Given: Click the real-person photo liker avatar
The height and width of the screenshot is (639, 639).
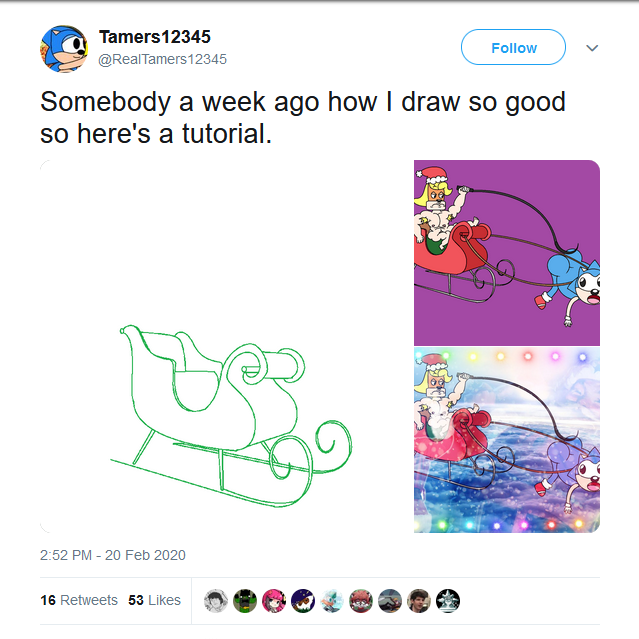Looking at the screenshot, I should click(x=419, y=600).
